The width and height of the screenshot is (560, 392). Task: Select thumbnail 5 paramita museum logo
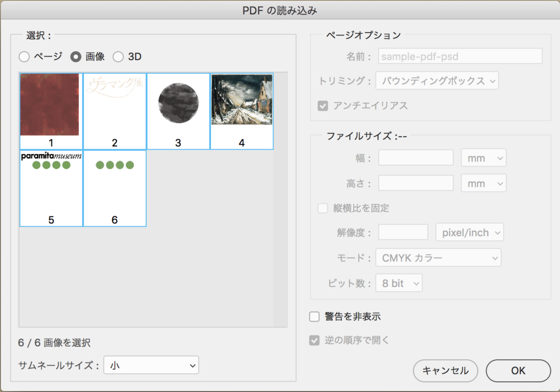(x=51, y=188)
